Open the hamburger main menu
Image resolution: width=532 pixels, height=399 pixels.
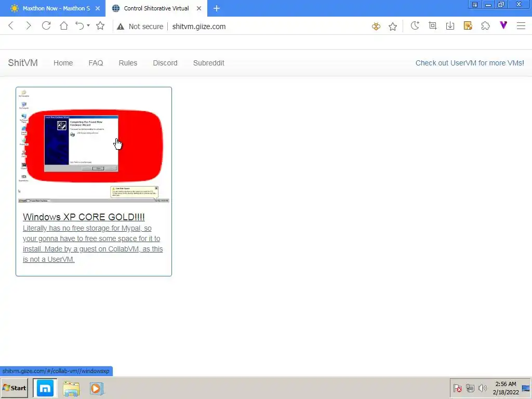(521, 26)
